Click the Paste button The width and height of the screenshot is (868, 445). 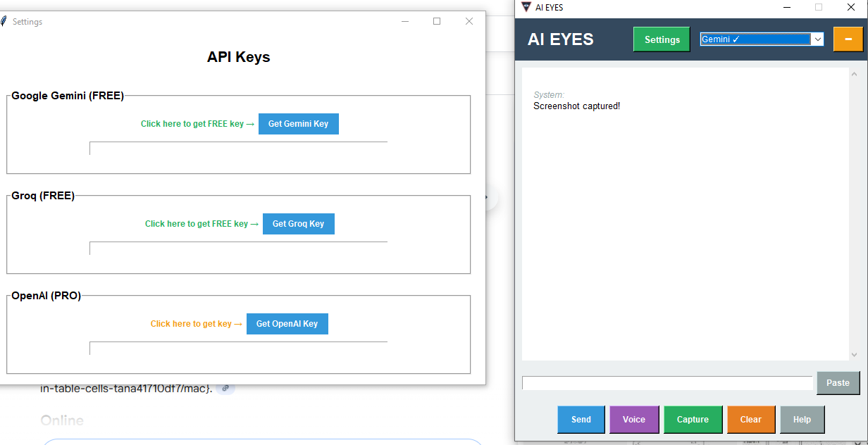click(838, 382)
